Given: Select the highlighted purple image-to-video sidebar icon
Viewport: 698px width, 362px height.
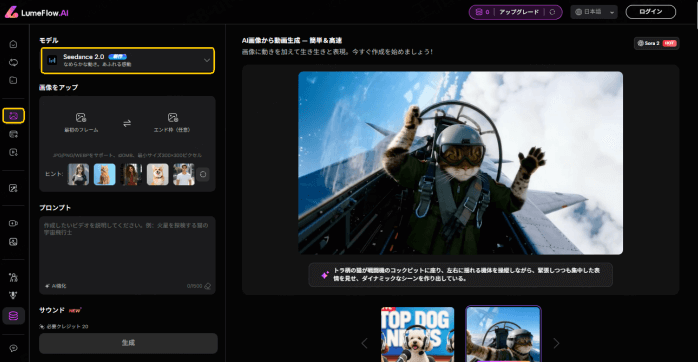Looking at the screenshot, I should point(13,116).
